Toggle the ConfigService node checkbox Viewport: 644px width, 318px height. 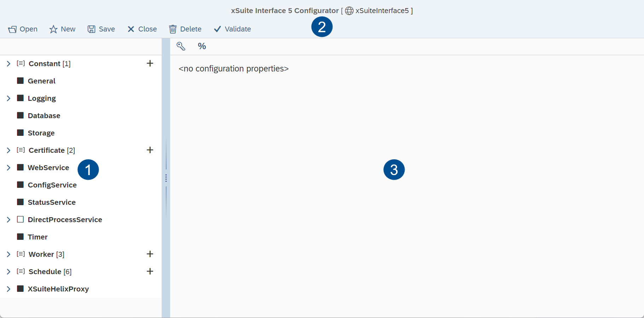pyautogui.click(x=21, y=185)
